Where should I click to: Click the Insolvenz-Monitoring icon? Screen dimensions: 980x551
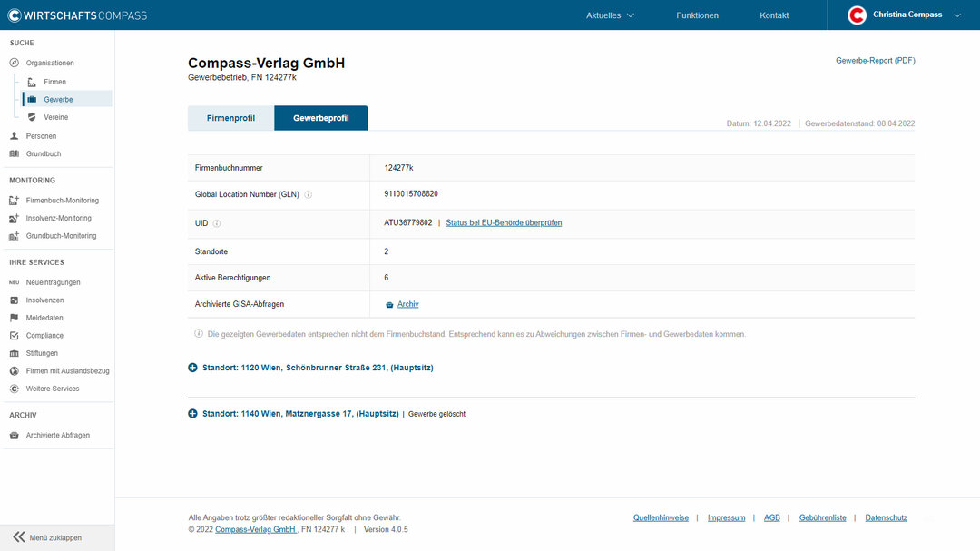point(15,218)
